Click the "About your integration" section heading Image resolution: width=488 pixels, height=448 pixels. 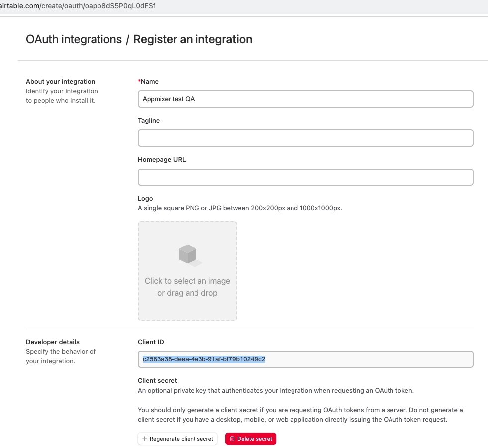click(x=60, y=81)
